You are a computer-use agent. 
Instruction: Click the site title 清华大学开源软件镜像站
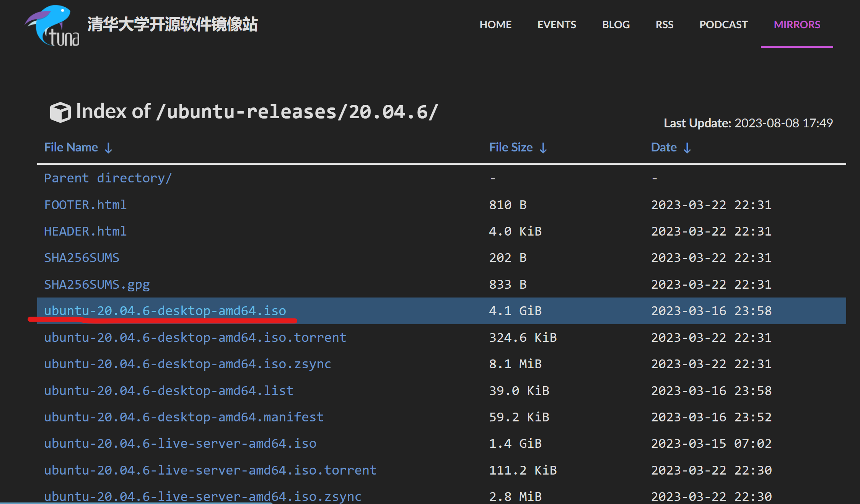click(173, 24)
